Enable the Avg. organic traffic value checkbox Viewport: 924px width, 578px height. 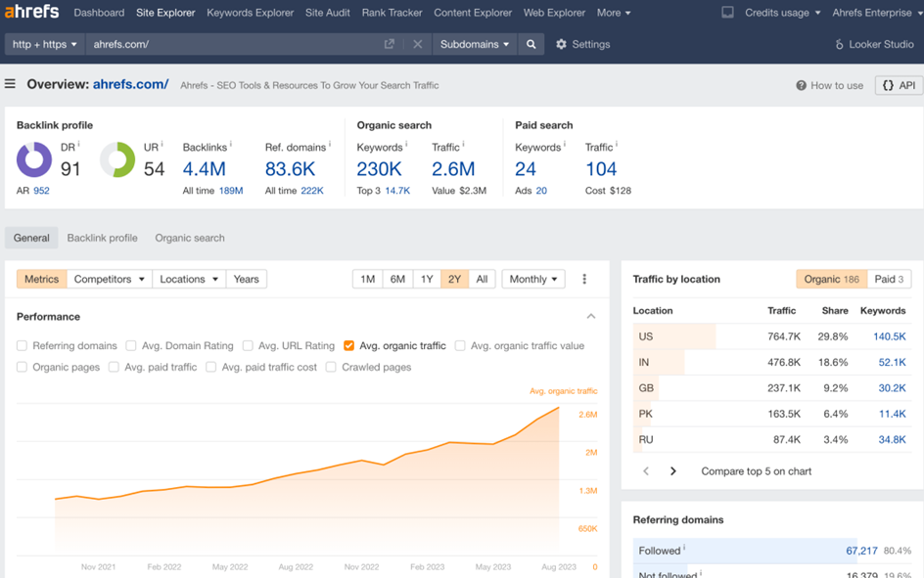(x=460, y=345)
